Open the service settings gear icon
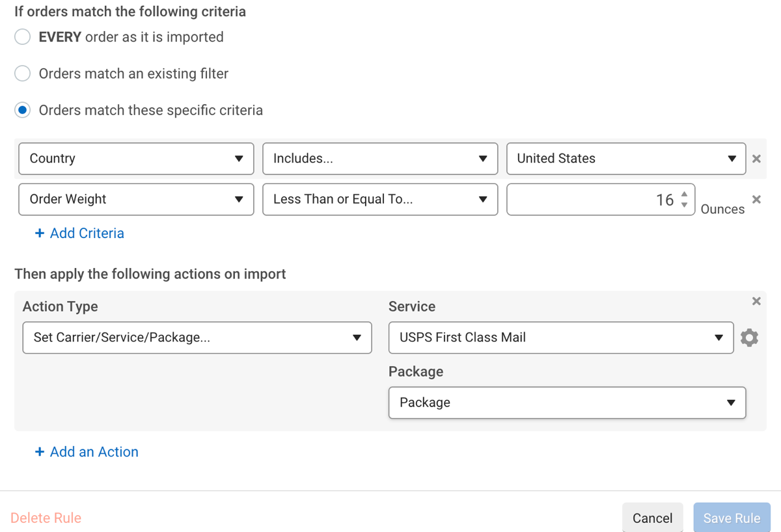 point(749,338)
